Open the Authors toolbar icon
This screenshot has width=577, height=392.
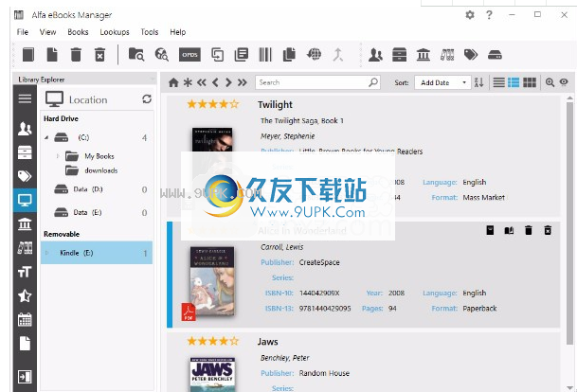point(375,55)
